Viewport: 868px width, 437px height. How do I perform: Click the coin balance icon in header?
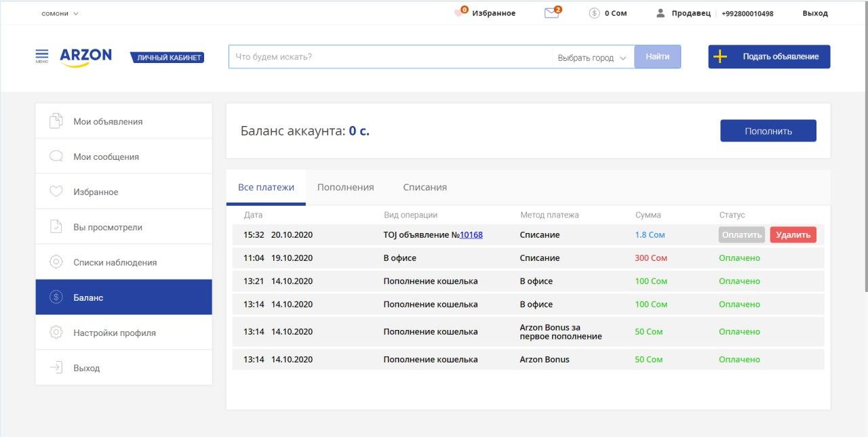(x=594, y=13)
